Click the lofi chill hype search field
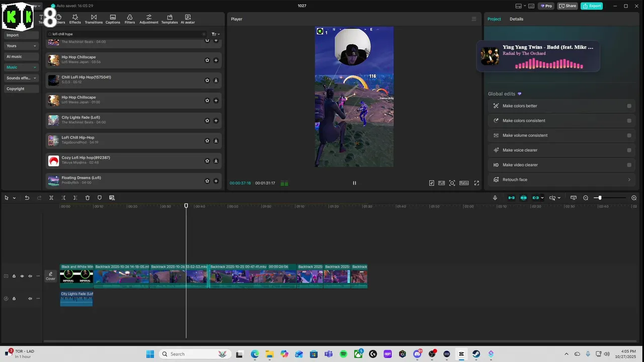This screenshot has width=644, height=362. tap(127, 34)
